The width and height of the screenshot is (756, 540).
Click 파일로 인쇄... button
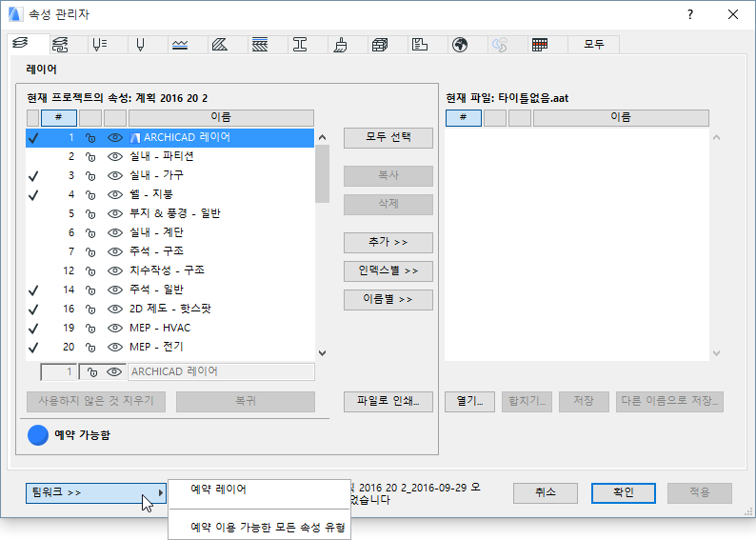(388, 402)
